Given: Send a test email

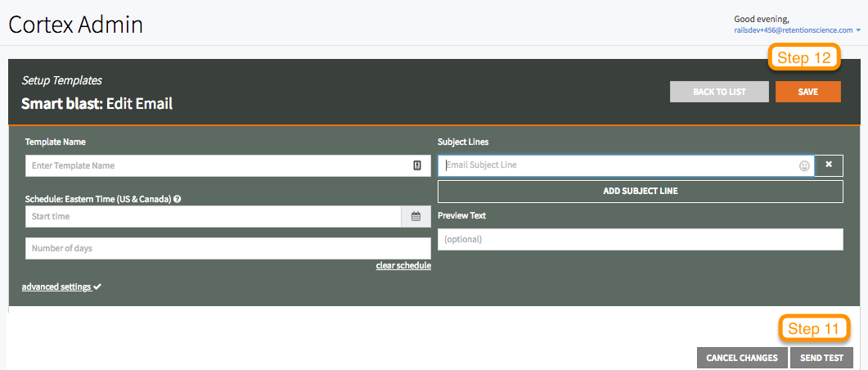Looking at the screenshot, I should (x=821, y=358).
